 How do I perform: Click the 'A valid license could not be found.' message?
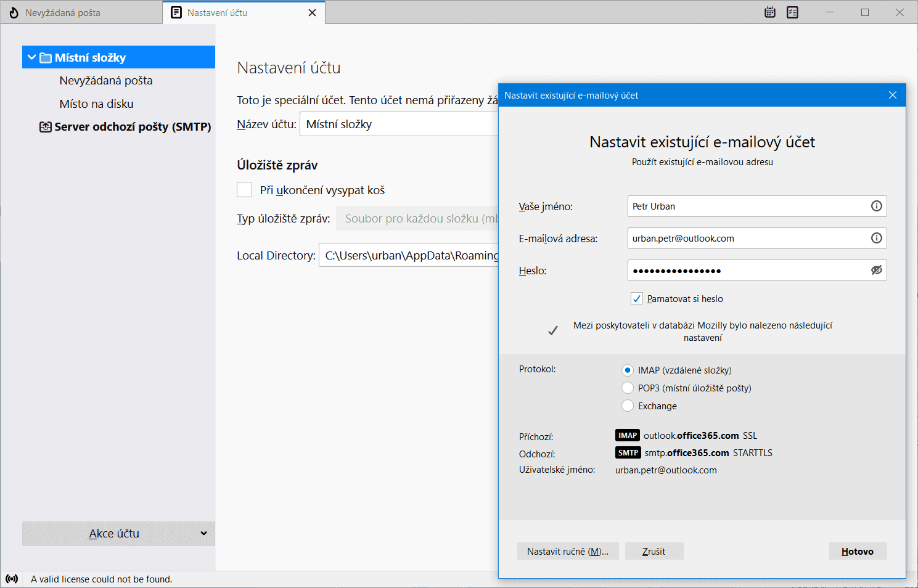click(102, 579)
